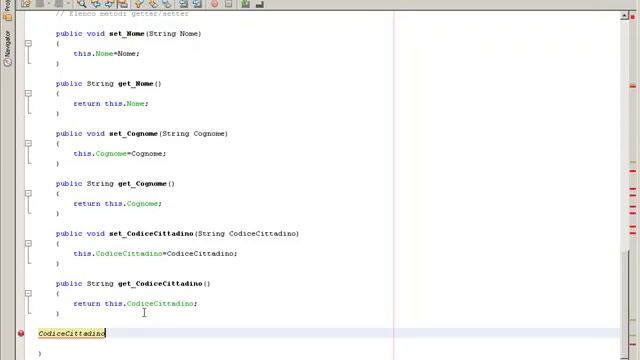Viewport: 640px width, 360px height.
Task: Click the '(String CodiceCittadino)' parameter text
Action: coord(247,233)
